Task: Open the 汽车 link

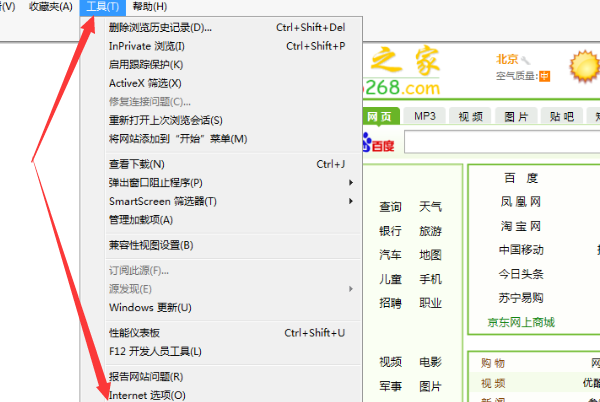Action: pyautogui.click(x=390, y=255)
